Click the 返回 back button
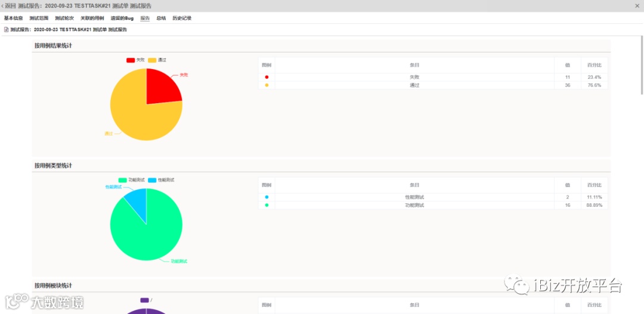 8,6
